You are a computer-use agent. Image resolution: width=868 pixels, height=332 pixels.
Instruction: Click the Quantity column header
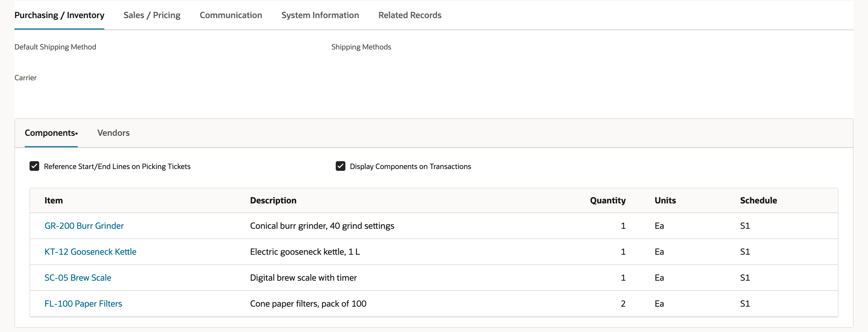tap(608, 200)
